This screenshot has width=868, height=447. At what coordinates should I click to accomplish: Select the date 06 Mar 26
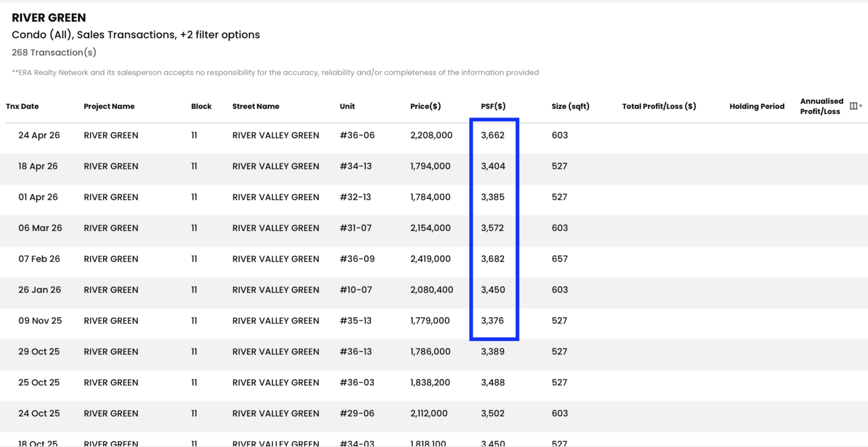click(40, 228)
